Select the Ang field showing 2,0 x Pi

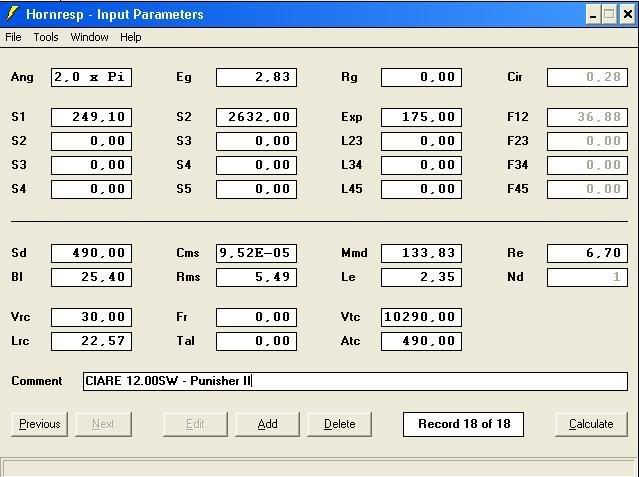[x=91, y=77]
